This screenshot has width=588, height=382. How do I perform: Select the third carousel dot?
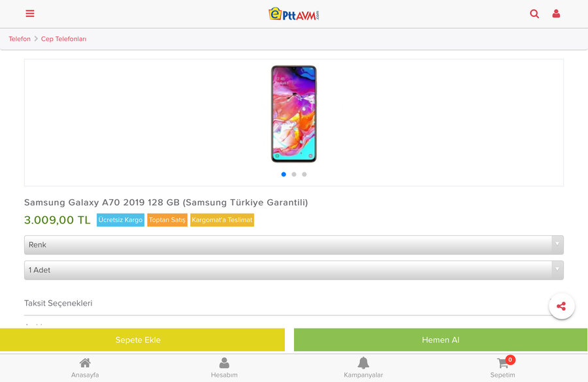[304, 174]
